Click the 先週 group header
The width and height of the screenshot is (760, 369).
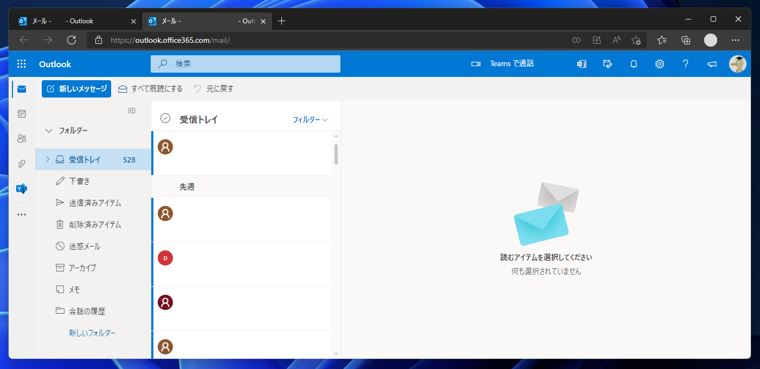pyautogui.click(x=241, y=187)
